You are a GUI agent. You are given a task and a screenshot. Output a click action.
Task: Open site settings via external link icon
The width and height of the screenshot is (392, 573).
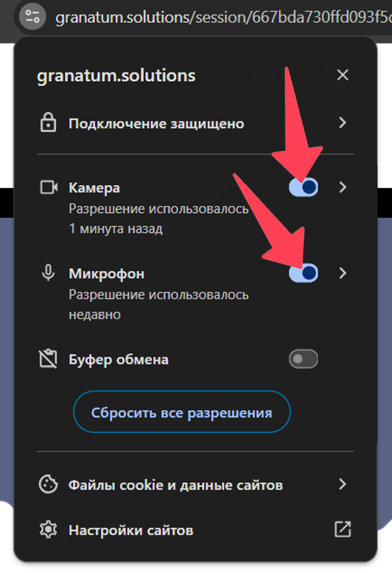pos(343,530)
